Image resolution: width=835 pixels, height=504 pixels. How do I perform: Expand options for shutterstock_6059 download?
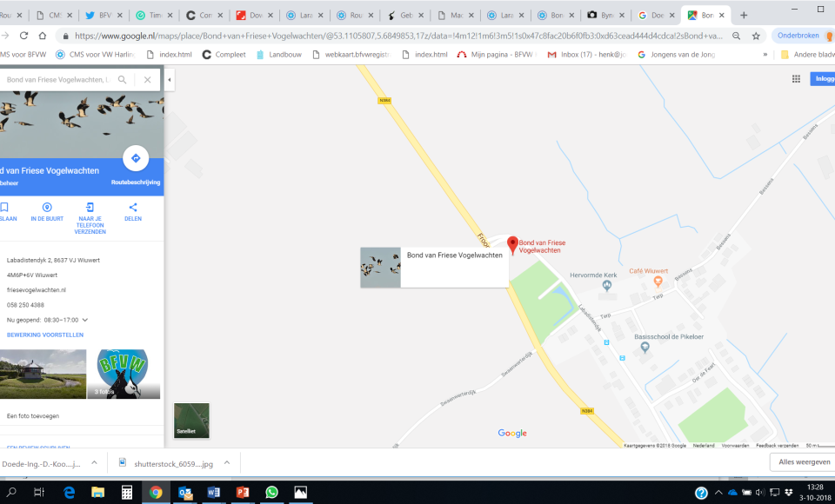point(227,463)
